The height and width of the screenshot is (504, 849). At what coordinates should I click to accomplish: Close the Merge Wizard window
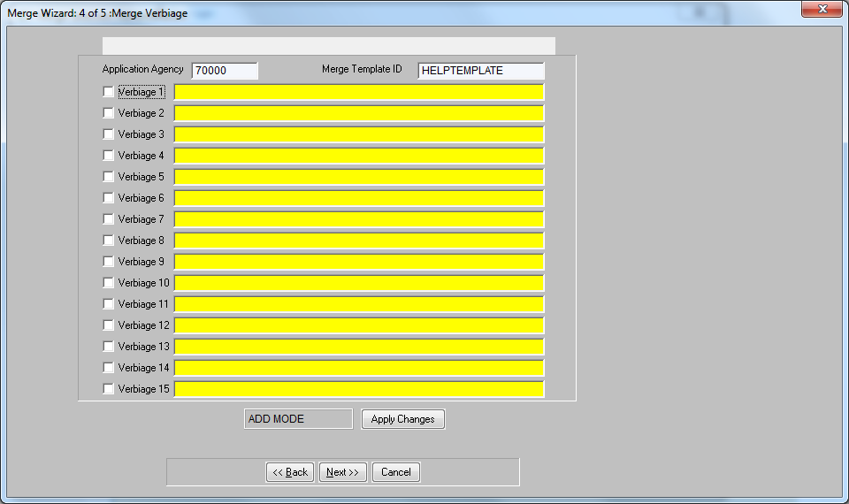click(822, 9)
